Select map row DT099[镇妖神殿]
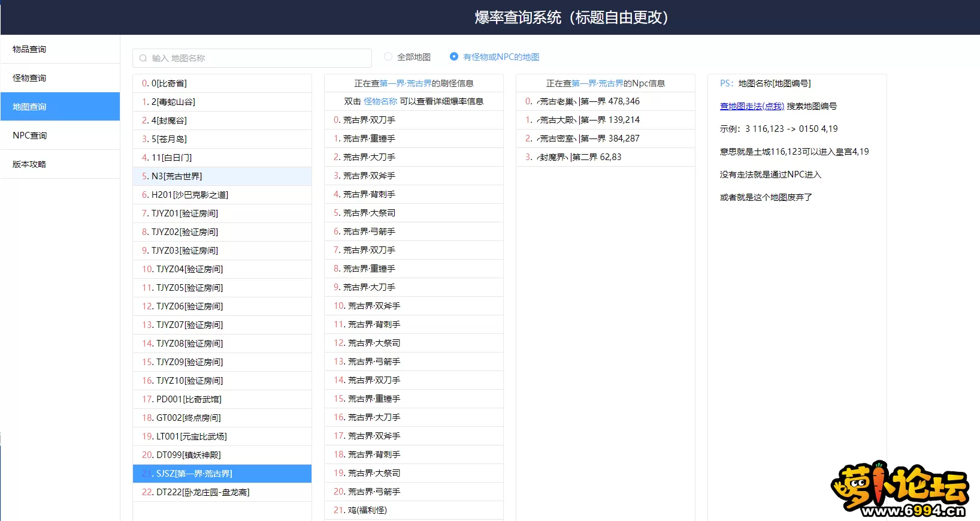The width and height of the screenshot is (980, 521). click(222, 455)
